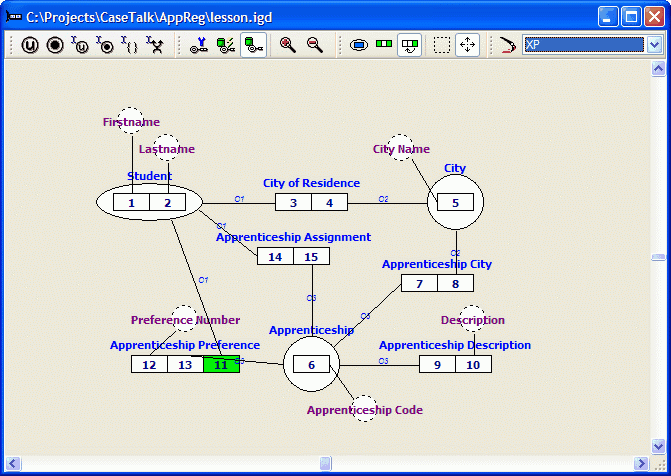Click role box 12 of Apprenticeship Preference

pyautogui.click(x=149, y=365)
